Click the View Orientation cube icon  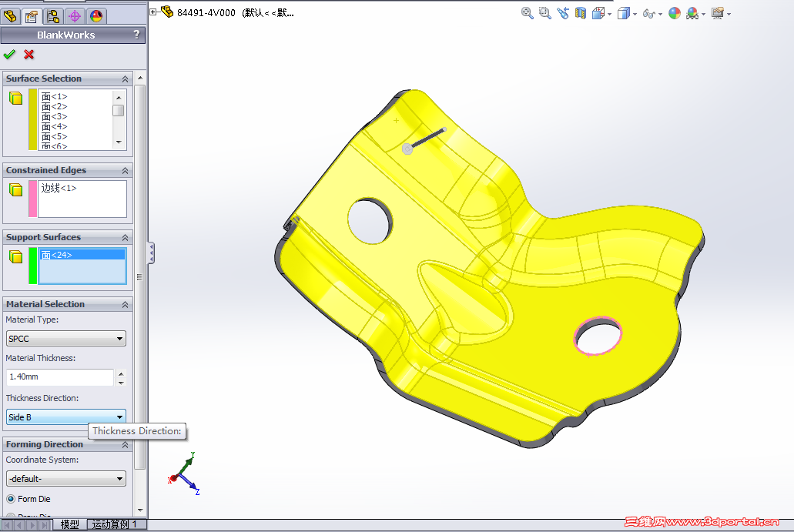598,13
